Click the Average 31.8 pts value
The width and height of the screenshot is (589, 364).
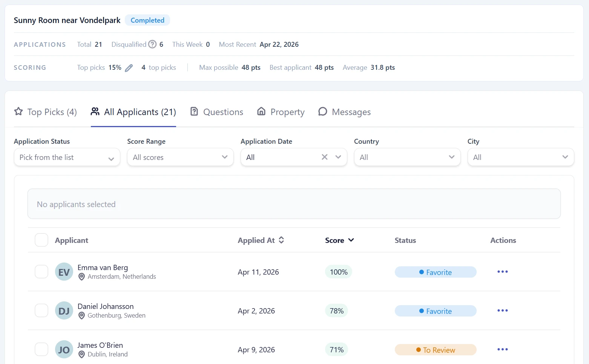point(383,68)
